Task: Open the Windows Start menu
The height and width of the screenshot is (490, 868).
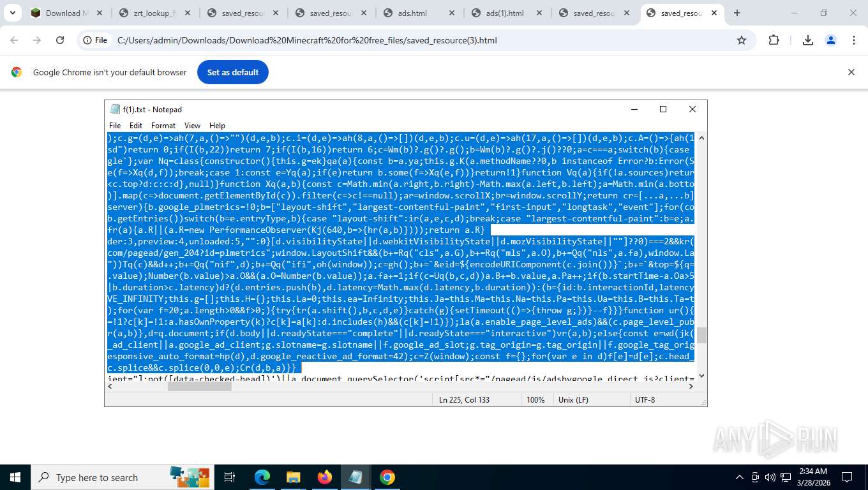Action: pos(15,477)
